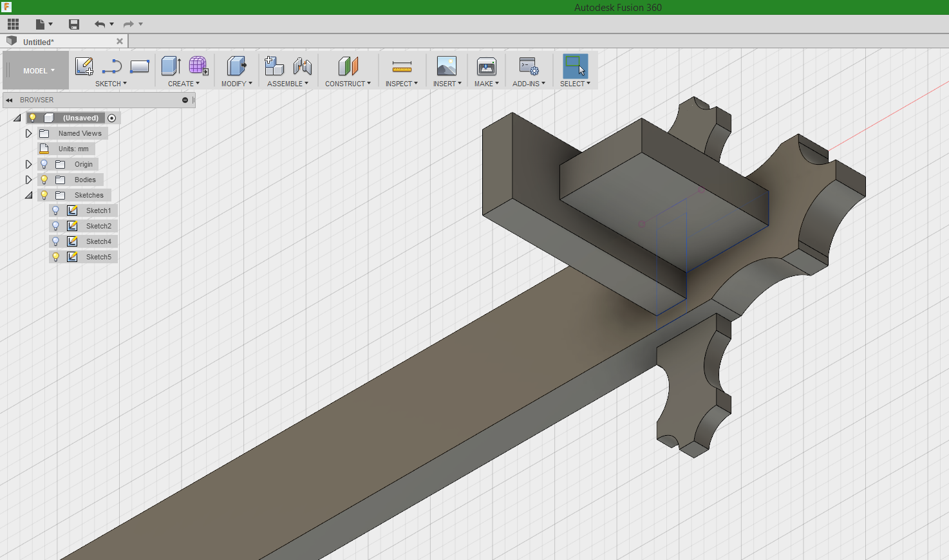The height and width of the screenshot is (560, 949).
Task: Open the MODIFY menu
Action: click(236, 84)
